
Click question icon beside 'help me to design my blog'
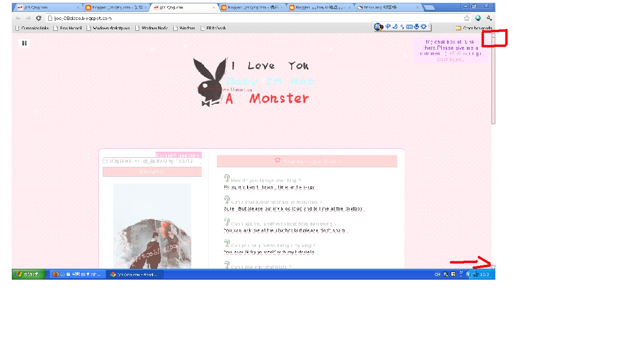[227, 244]
